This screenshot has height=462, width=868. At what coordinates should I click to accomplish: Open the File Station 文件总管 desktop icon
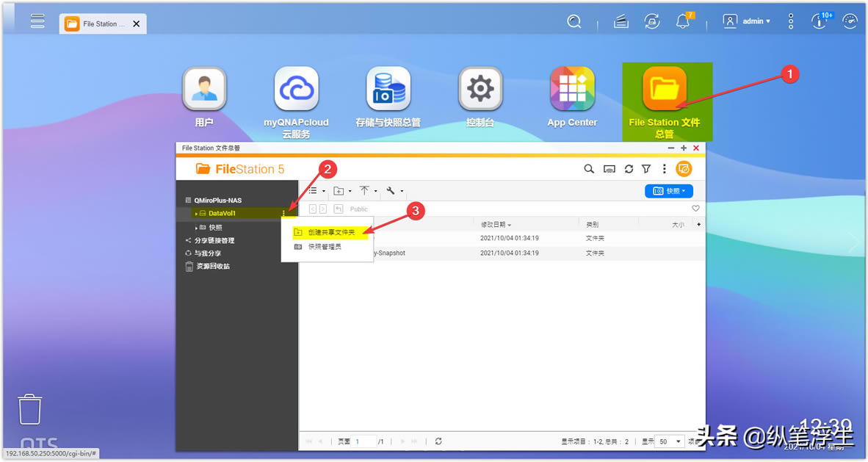click(665, 103)
